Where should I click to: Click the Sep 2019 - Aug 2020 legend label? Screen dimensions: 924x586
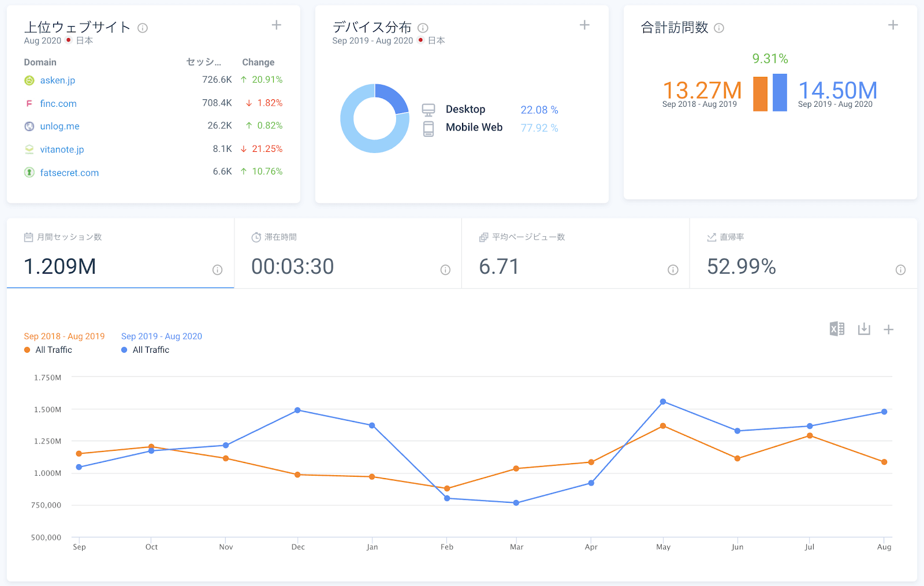tap(162, 336)
